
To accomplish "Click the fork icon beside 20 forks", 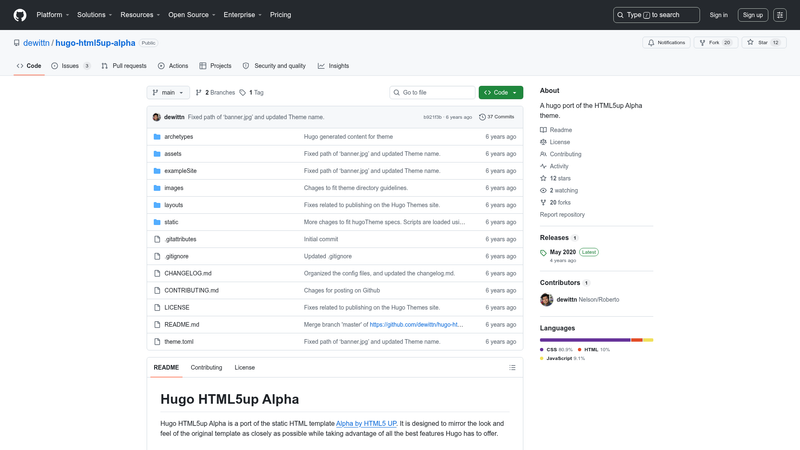I will (543, 203).
